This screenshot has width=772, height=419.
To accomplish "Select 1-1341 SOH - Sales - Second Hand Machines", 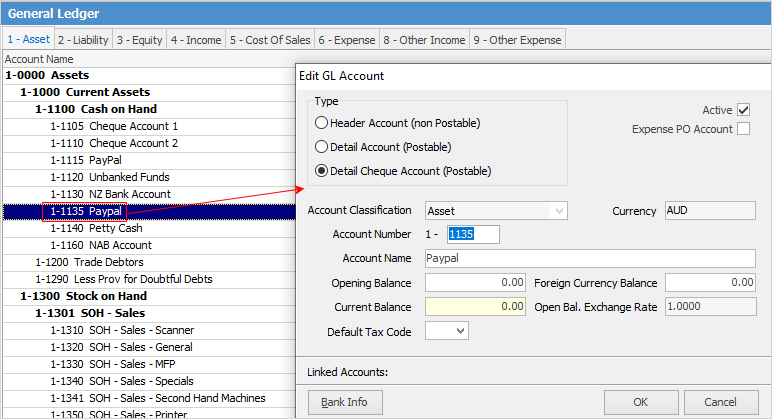I will point(149,398).
